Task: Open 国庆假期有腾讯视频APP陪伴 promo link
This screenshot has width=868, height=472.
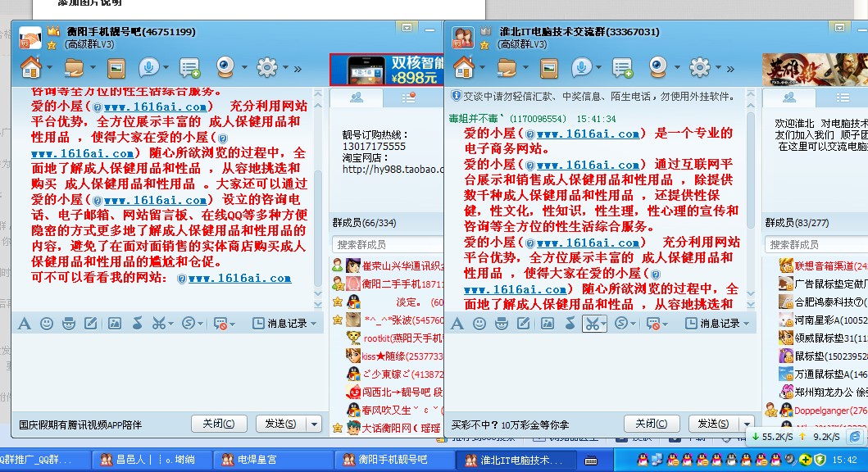Action: click(80, 425)
